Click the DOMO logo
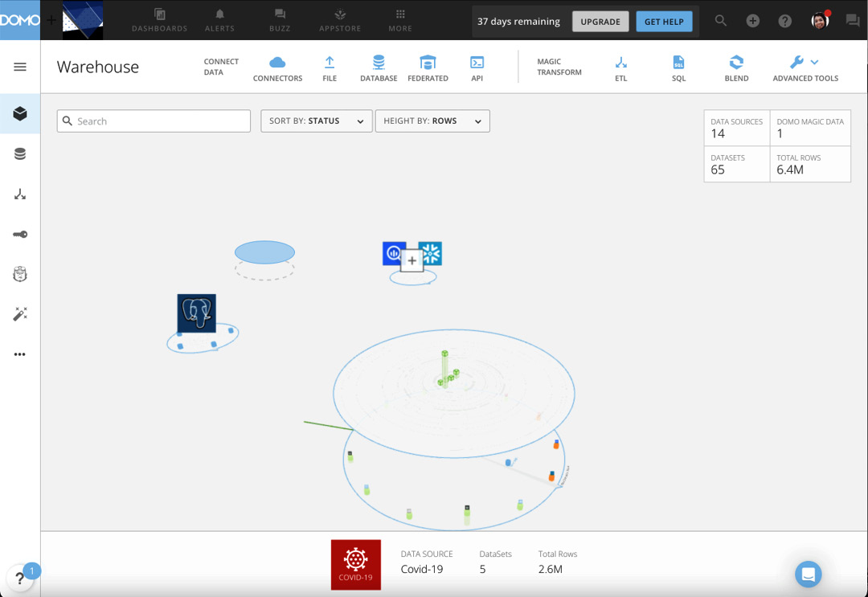The height and width of the screenshot is (597, 868). [20, 20]
